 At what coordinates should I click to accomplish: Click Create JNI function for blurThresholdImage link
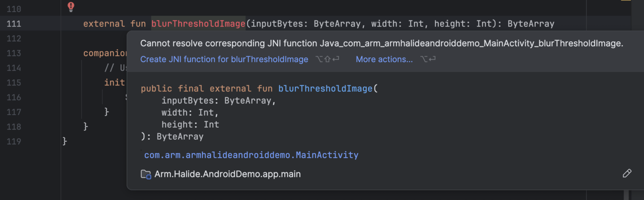coord(224,59)
